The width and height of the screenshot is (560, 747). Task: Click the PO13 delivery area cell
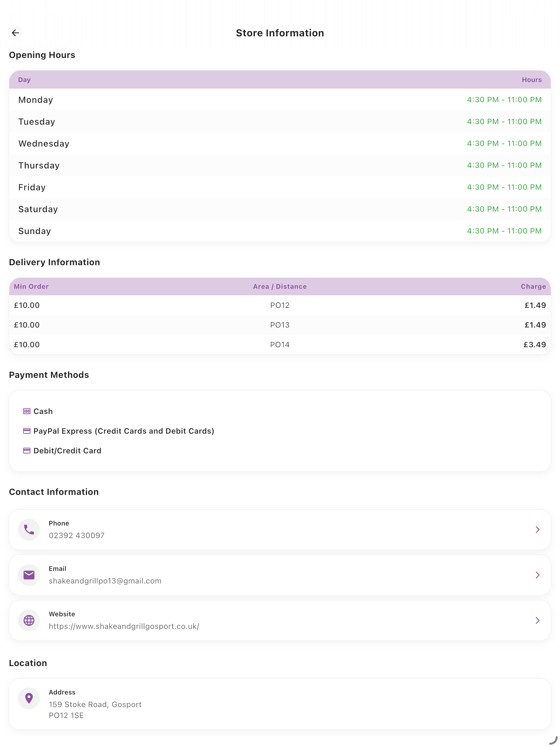[280, 325]
